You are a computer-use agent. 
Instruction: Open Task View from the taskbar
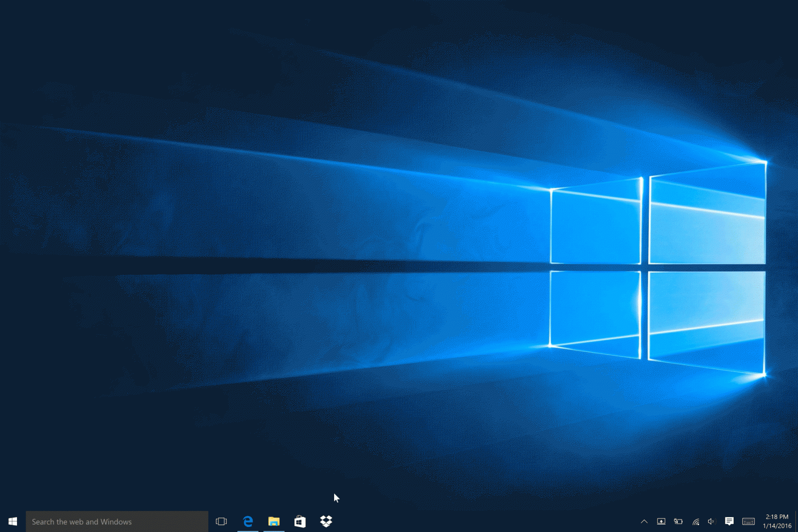pos(221,522)
